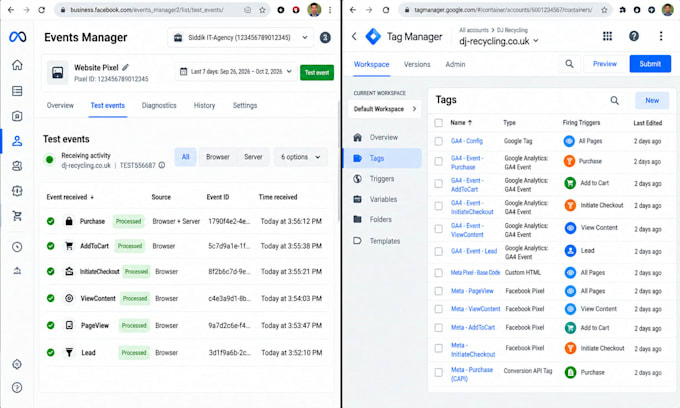Switch to the Diagnostics tab
Viewport: 680px width, 408px height.
pos(159,105)
